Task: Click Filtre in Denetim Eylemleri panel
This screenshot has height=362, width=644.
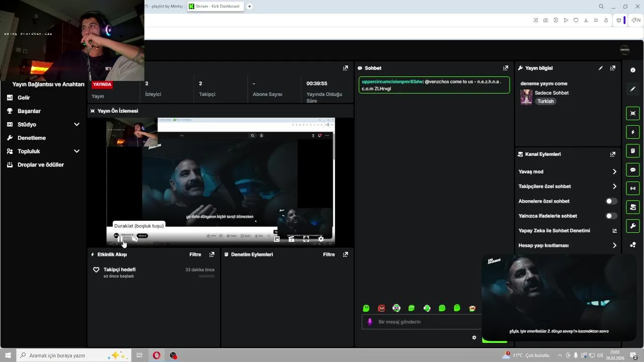Action: [x=329, y=254]
